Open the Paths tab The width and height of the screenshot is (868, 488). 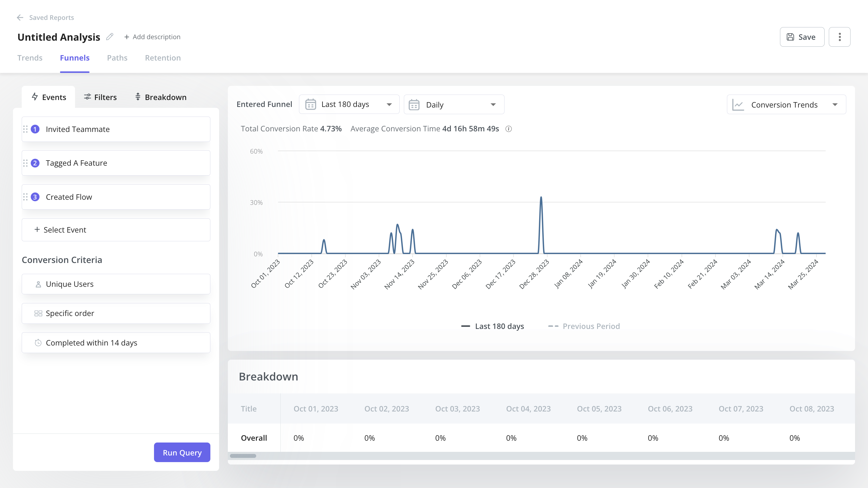point(117,58)
